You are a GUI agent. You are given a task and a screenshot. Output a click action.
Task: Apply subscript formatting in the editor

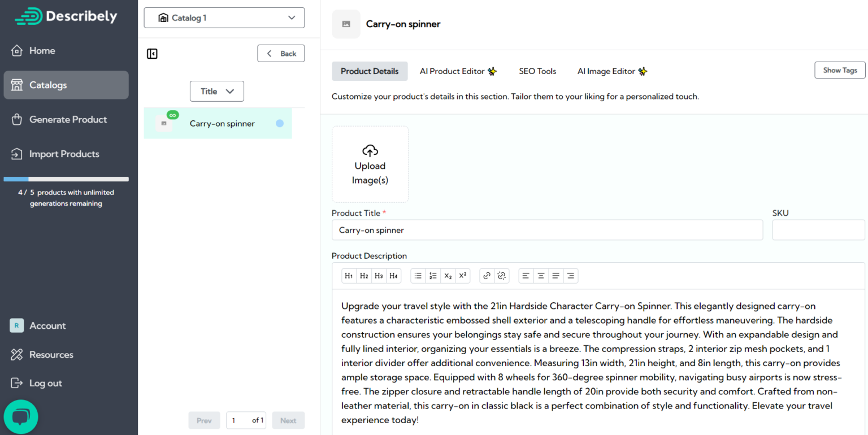448,276
